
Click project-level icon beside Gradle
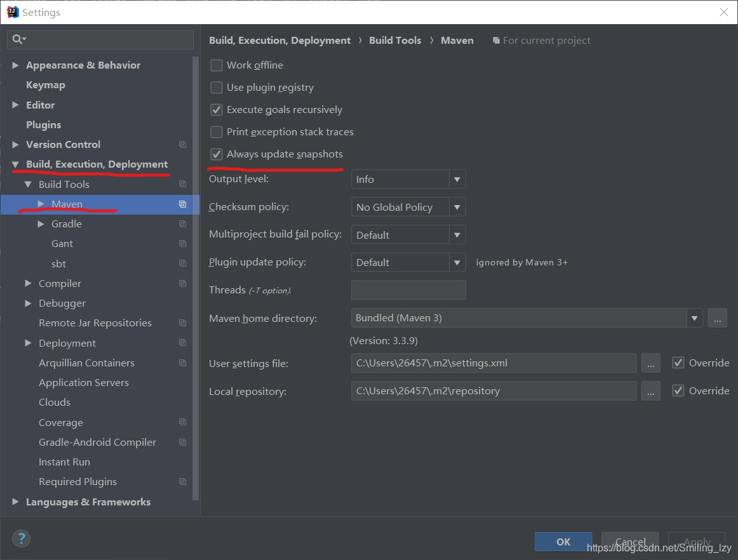(x=183, y=224)
